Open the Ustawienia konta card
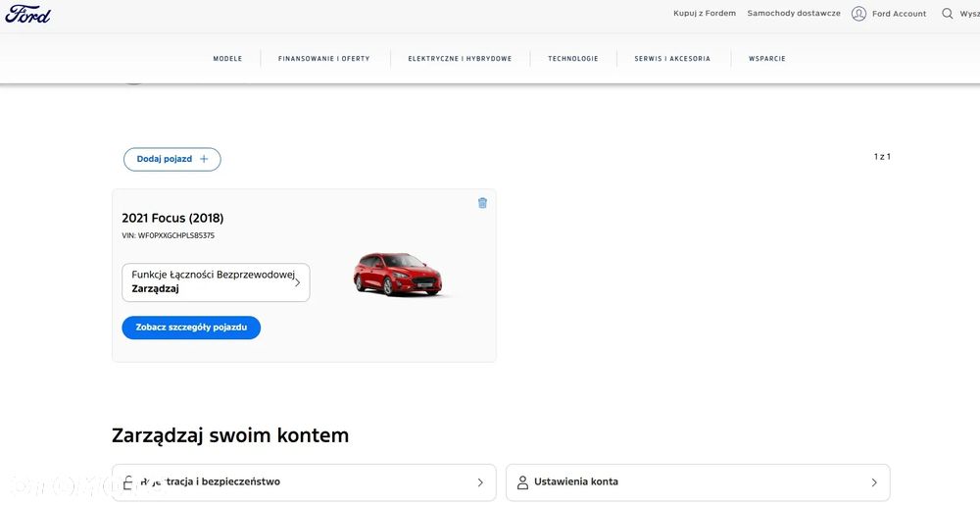The width and height of the screenshot is (980, 506). 698,482
